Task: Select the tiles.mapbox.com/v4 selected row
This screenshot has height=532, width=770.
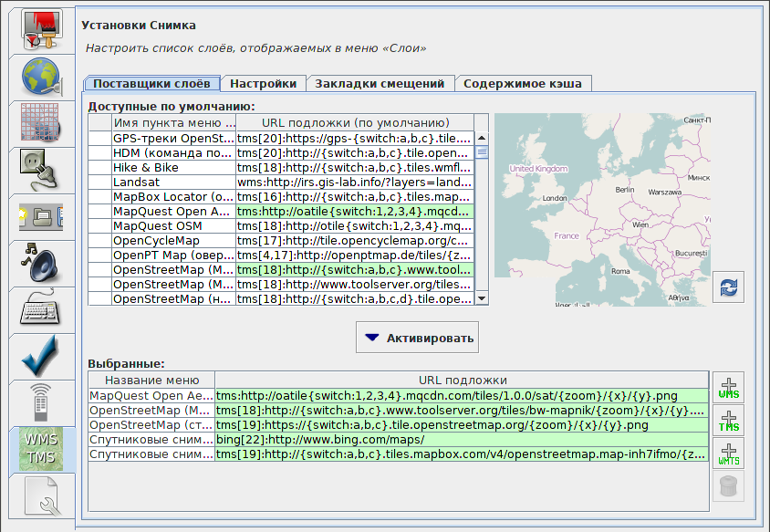Action: click(x=399, y=454)
